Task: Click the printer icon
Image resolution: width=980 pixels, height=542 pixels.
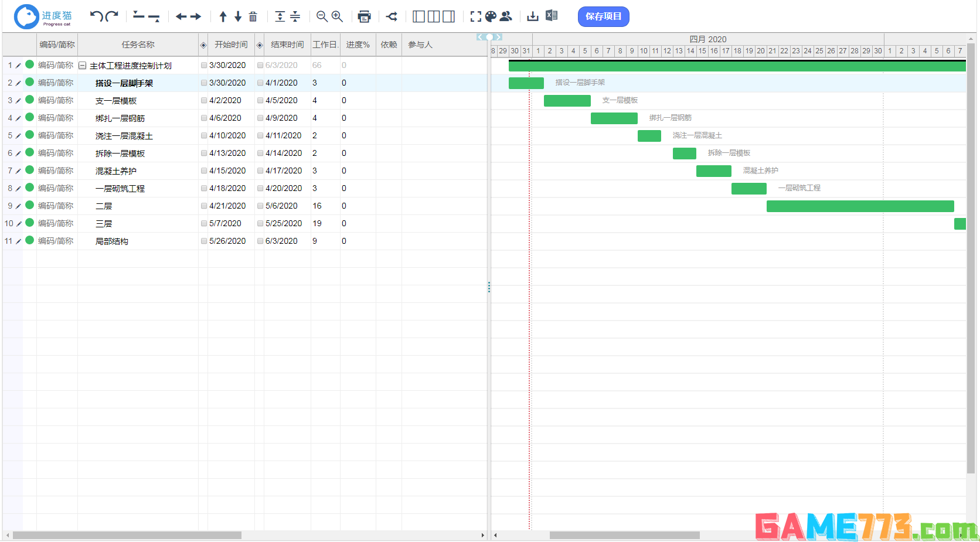Action: [x=365, y=16]
